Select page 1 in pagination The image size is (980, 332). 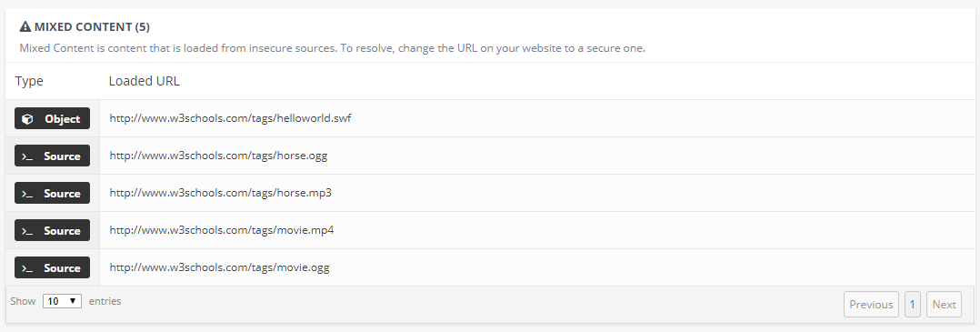[x=913, y=305]
